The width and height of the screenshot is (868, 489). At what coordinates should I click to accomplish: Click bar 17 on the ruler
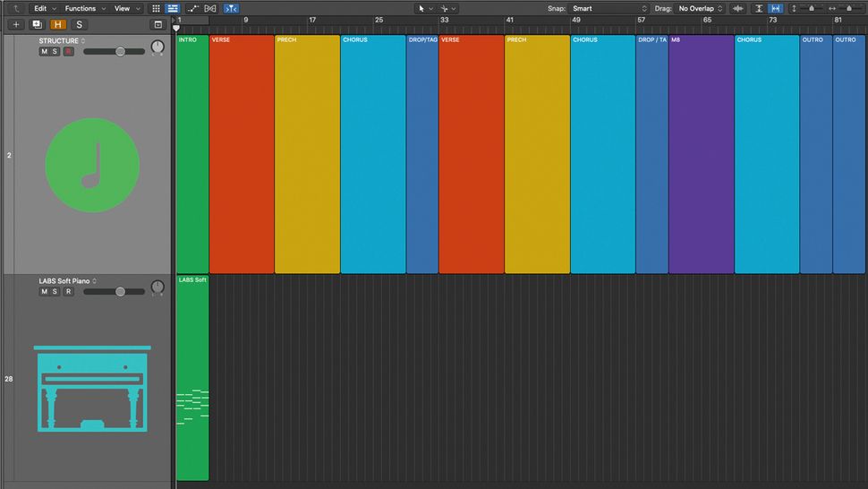click(x=312, y=20)
